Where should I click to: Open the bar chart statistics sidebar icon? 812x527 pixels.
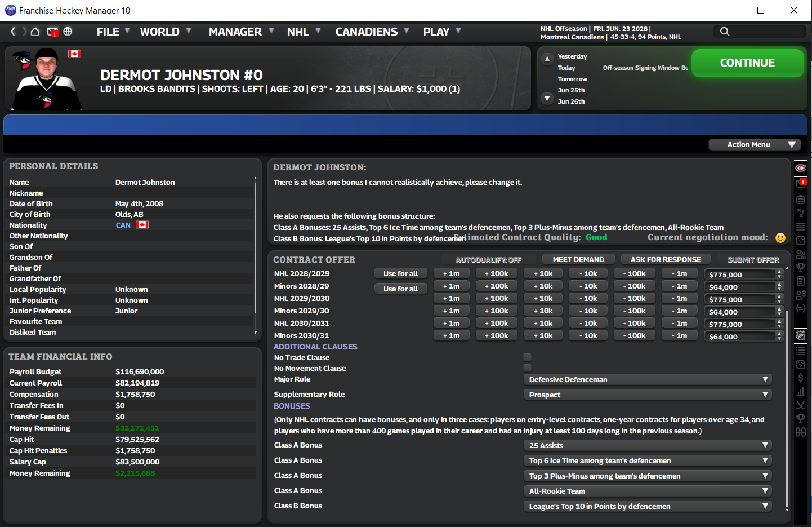click(x=801, y=391)
